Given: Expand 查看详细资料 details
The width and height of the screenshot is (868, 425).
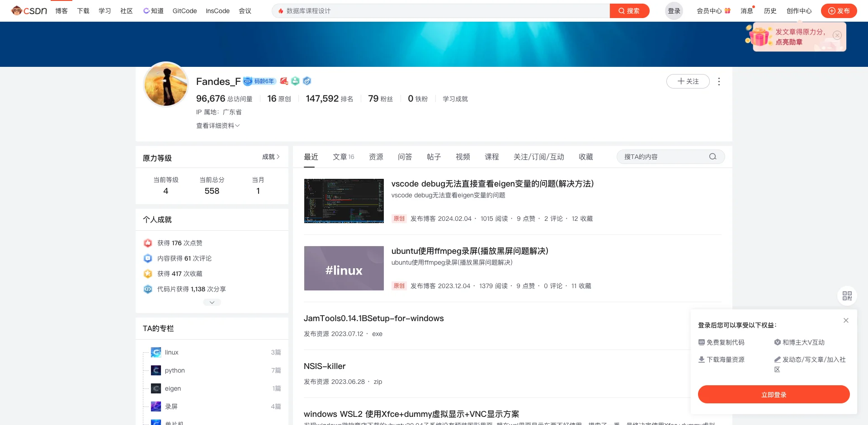Looking at the screenshot, I should click(218, 126).
